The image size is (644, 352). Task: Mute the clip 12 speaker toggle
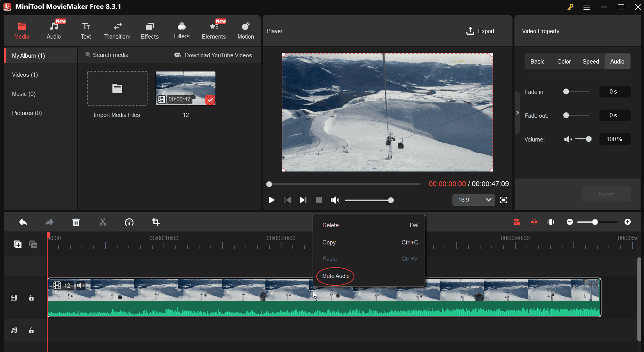pyautogui.click(x=81, y=285)
